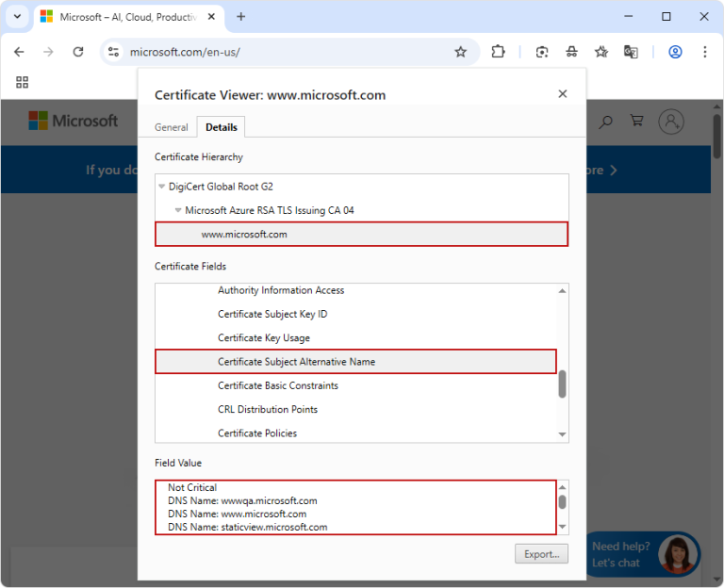The image size is (724, 588).
Task: Open a new browser tab
Action: coord(241,17)
